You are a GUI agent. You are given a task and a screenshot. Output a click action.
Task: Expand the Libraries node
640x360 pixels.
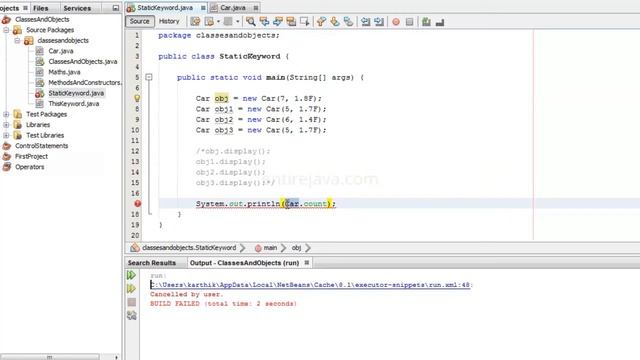[6, 125]
